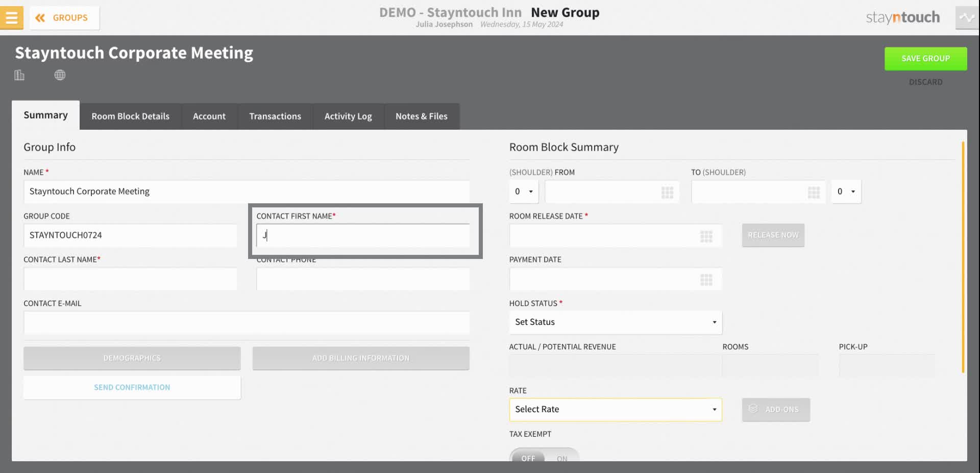980x473 pixels.
Task: Click the company card building icon
Action: pyautogui.click(x=19, y=75)
